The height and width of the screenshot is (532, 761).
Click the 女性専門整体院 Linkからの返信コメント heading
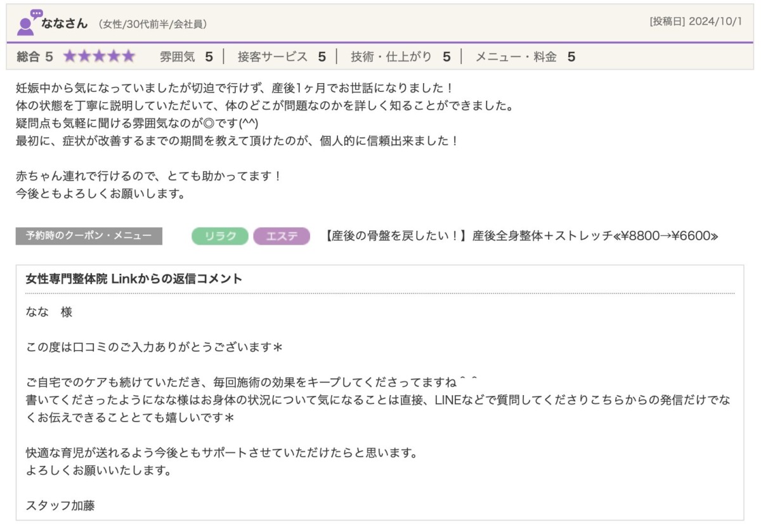(x=134, y=279)
